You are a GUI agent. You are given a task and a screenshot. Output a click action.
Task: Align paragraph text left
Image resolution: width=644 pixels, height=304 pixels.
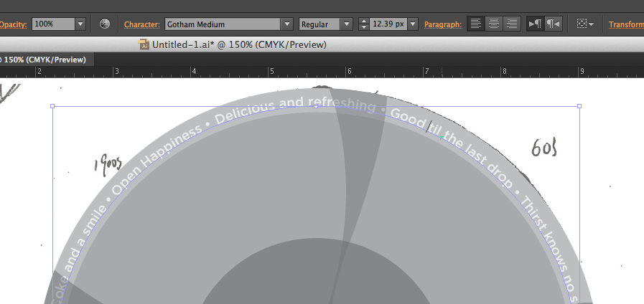tap(475, 24)
